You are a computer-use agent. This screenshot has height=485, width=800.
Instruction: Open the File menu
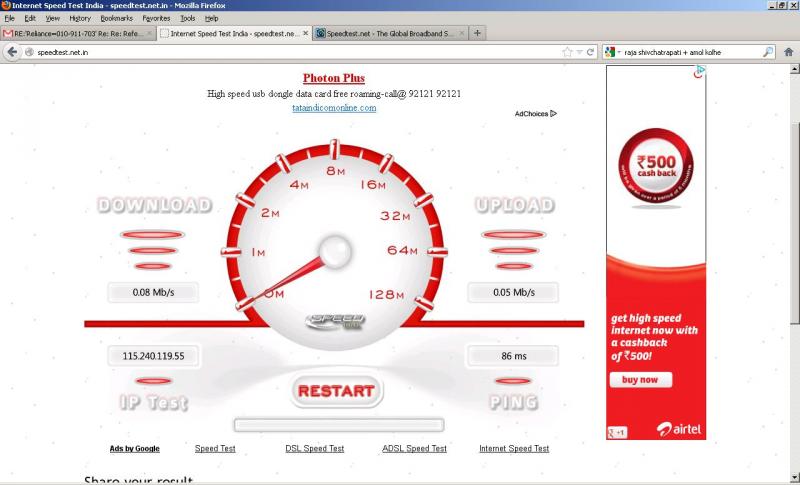tap(9, 18)
